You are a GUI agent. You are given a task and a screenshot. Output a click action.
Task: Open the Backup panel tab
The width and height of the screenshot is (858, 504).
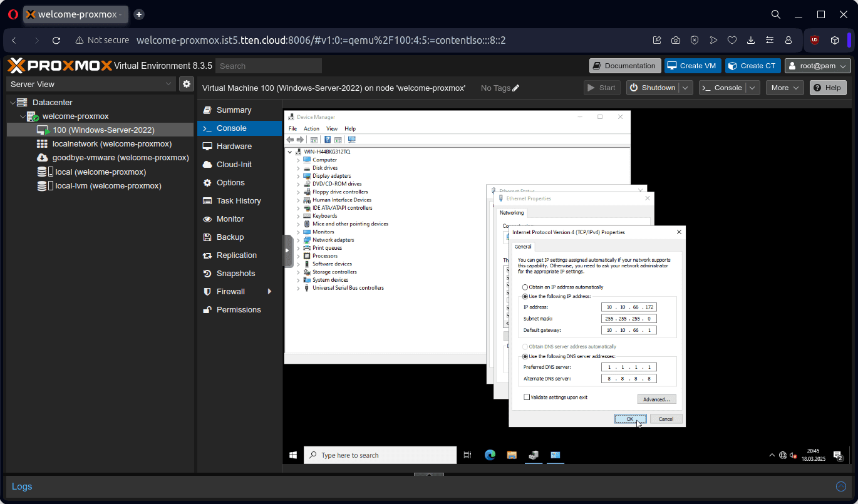point(239,237)
